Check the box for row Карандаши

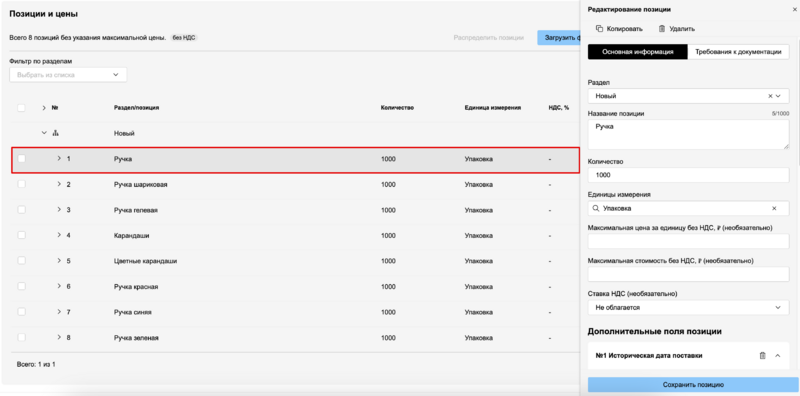point(21,235)
